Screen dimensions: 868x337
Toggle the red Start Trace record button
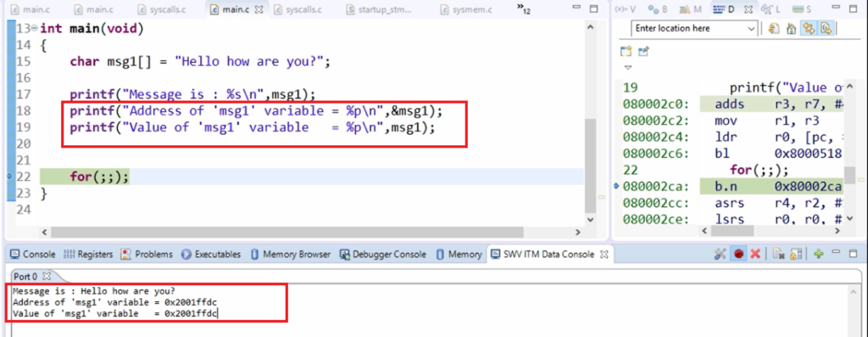pyautogui.click(x=738, y=254)
